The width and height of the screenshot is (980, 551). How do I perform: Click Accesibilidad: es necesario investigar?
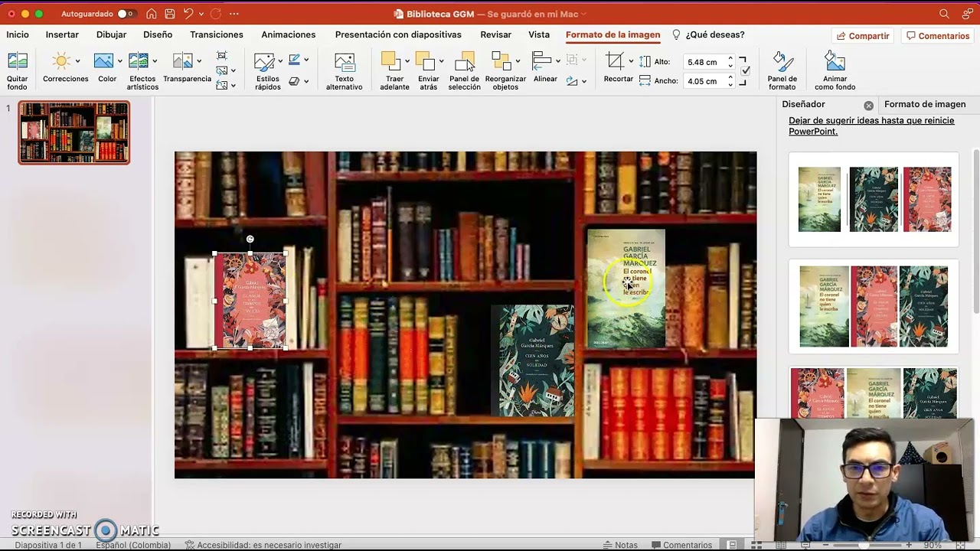(x=263, y=545)
